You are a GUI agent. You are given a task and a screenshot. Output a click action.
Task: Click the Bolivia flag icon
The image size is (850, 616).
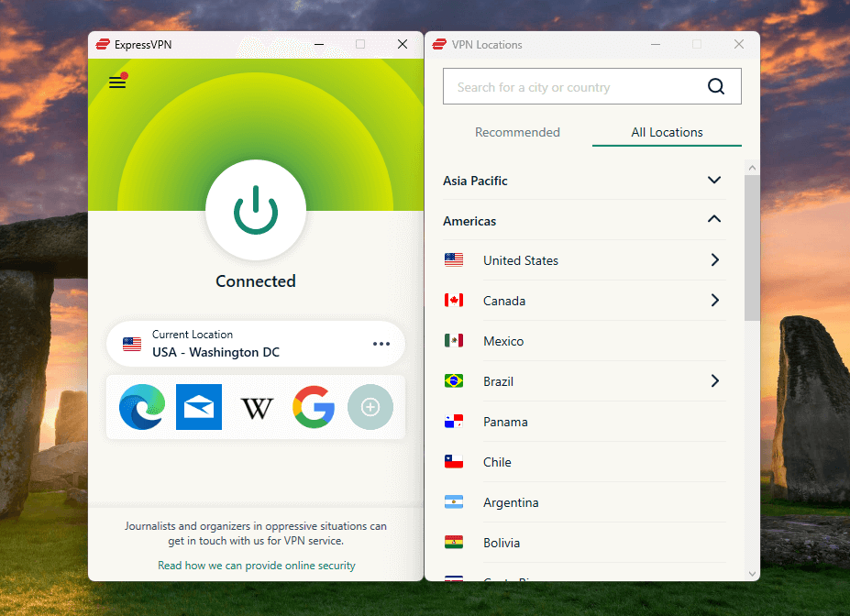tap(454, 543)
